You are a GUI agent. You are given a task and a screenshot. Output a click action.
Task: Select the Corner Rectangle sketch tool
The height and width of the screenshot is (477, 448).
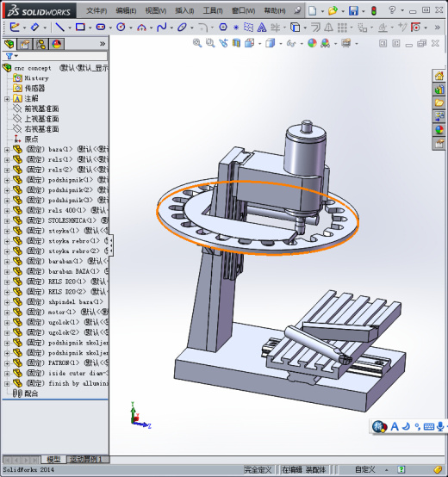point(80,28)
